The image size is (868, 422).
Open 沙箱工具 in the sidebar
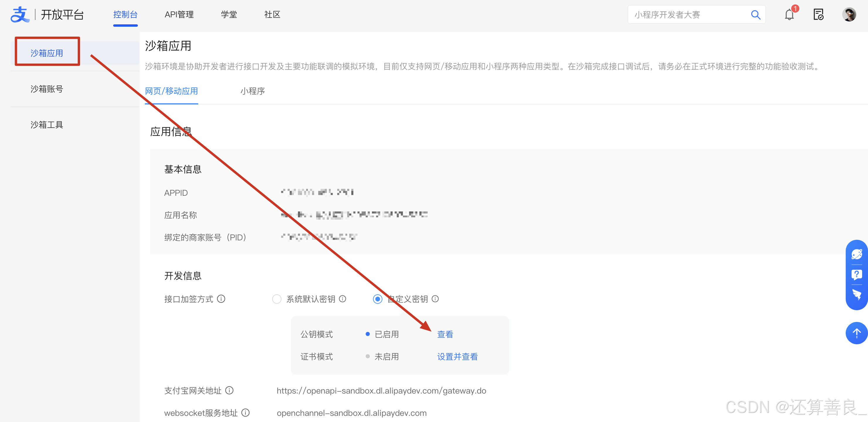pos(47,125)
